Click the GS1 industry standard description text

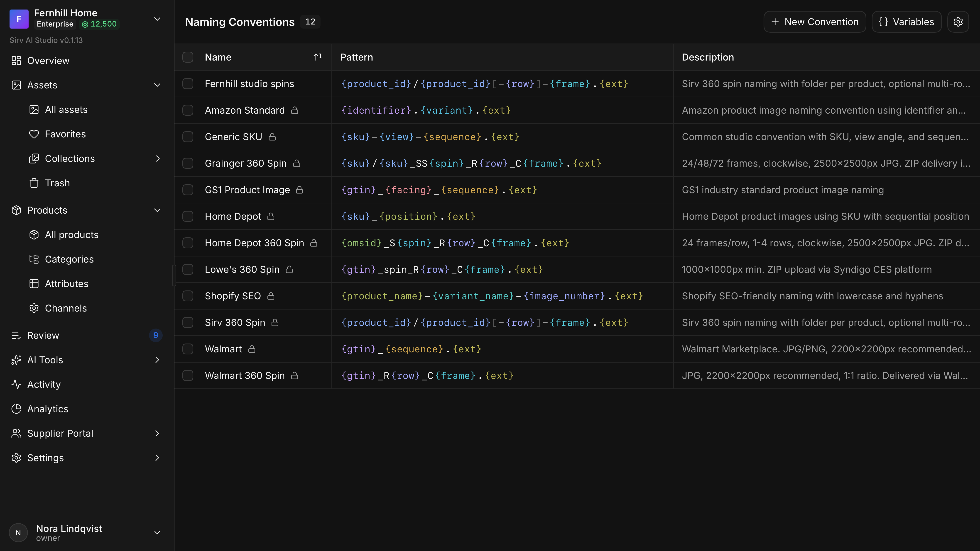click(783, 190)
